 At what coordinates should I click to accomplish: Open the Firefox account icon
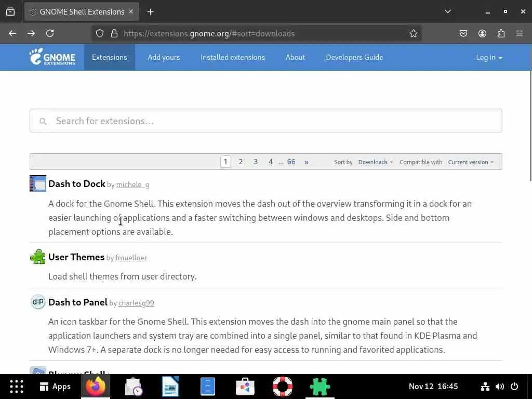click(482, 33)
